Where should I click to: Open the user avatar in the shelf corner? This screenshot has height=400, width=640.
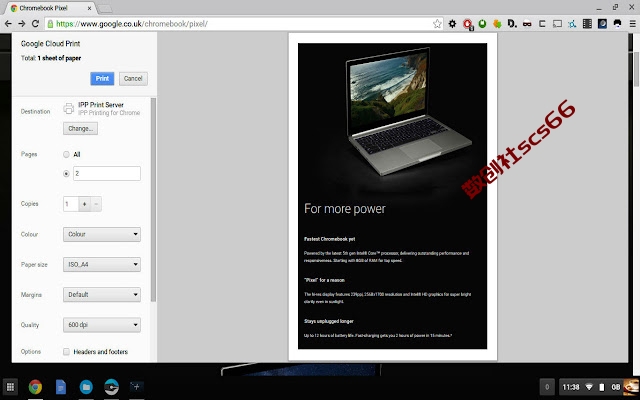(x=631, y=387)
